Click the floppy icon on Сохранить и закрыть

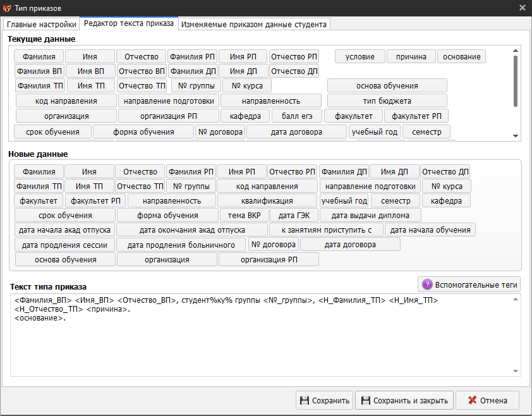365,400
